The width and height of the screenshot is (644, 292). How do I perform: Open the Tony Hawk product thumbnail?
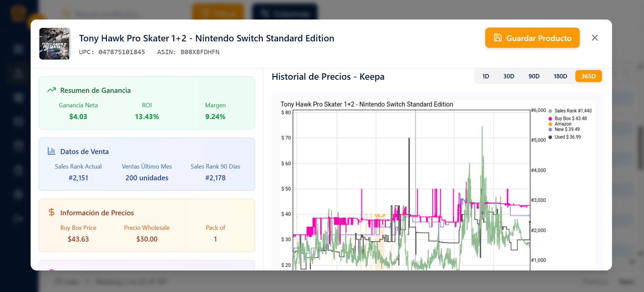point(55,44)
